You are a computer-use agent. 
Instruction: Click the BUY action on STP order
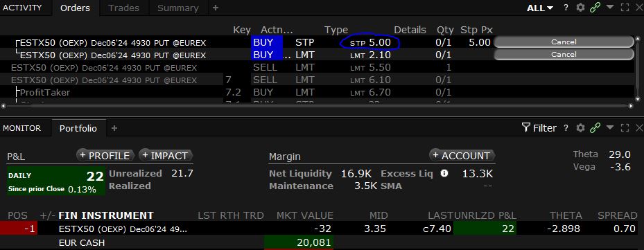point(267,42)
